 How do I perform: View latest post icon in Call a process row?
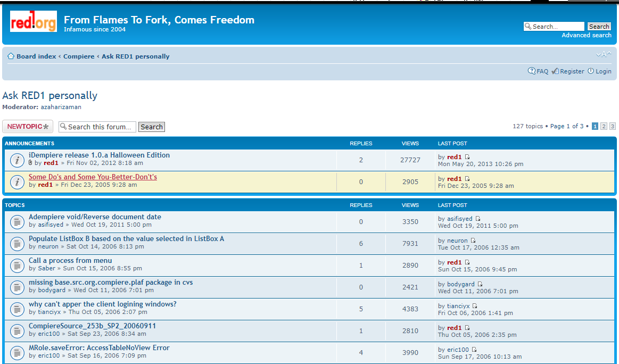[x=467, y=262]
